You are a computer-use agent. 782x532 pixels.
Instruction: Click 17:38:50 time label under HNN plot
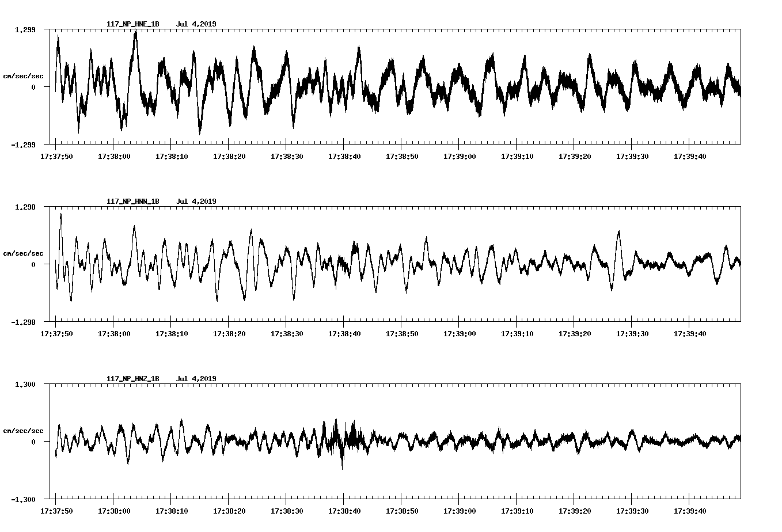(x=401, y=333)
